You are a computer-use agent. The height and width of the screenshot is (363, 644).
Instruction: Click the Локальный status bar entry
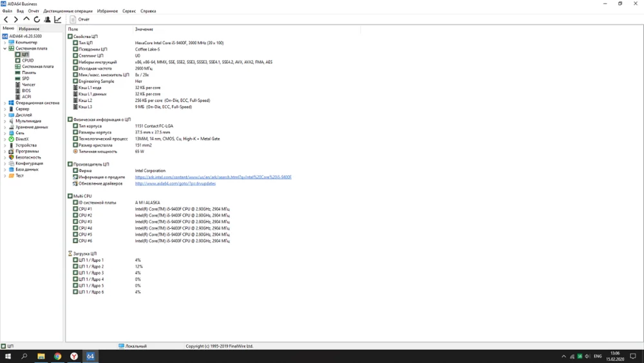[x=132, y=346]
